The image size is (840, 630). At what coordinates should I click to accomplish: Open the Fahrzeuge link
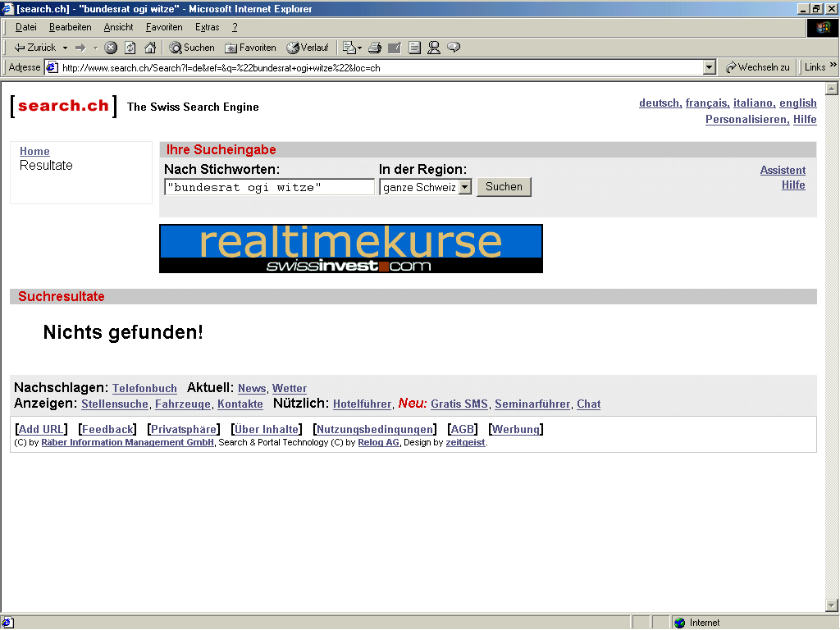coord(183,404)
